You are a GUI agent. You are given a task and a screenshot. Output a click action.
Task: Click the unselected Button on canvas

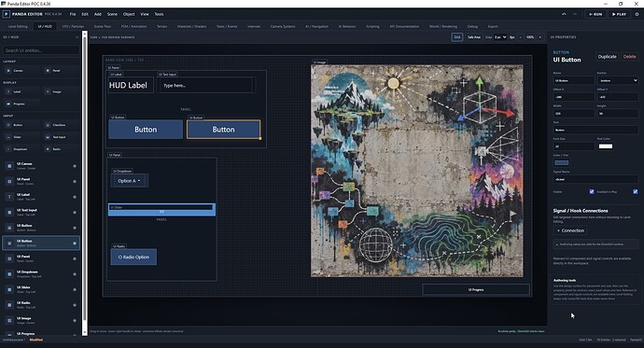[146, 130]
